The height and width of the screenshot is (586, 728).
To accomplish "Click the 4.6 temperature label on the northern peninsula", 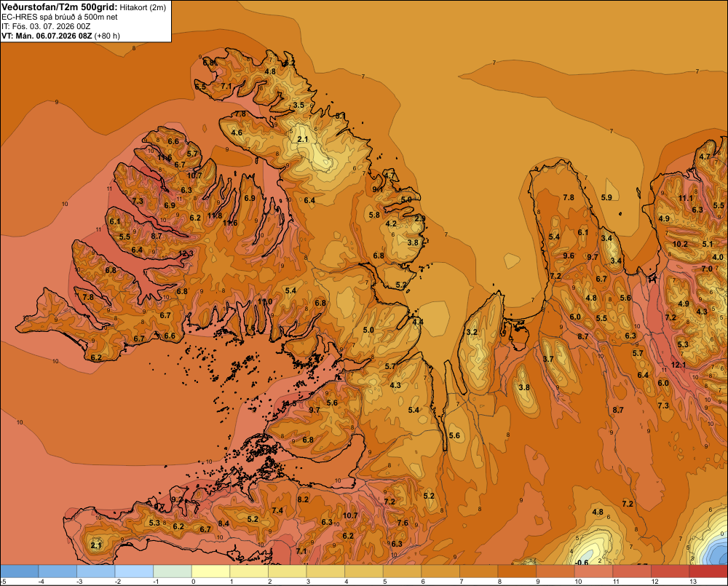I will 237,132.
